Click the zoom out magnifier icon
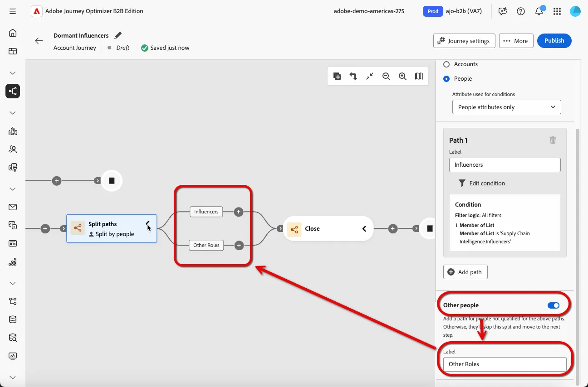 click(386, 76)
